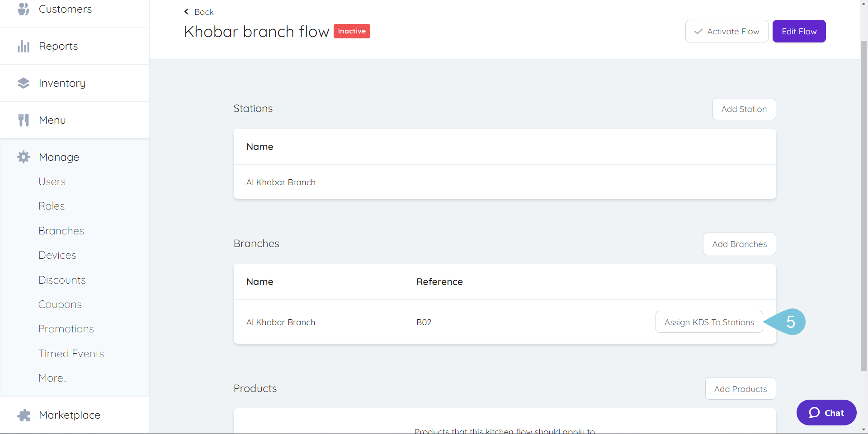Go Back to previous page
The height and width of the screenshot is (434, 868).
click(199, 12)
